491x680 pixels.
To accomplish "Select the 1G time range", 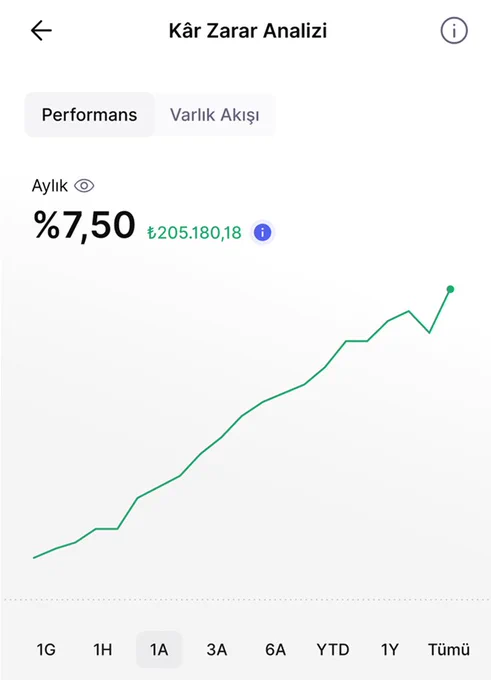I will click(46, 650).
